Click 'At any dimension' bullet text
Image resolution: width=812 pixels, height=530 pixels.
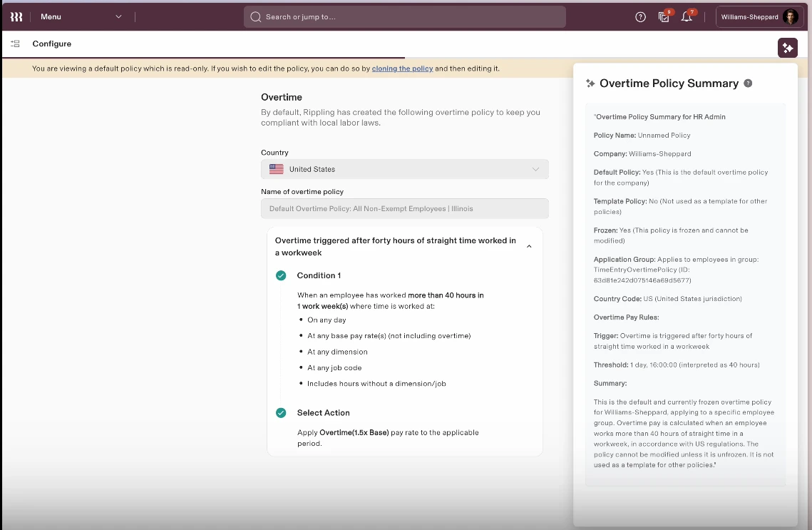[x=337, y=352]
